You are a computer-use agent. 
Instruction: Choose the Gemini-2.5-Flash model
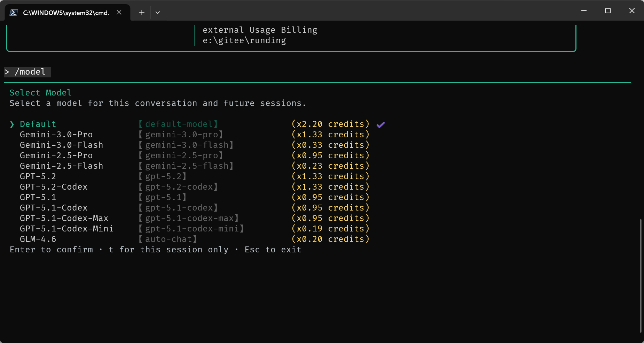coord(61,166)
